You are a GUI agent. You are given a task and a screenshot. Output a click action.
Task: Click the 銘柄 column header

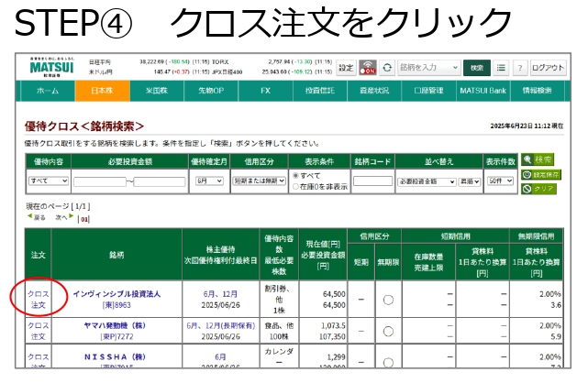pos(116,255)
